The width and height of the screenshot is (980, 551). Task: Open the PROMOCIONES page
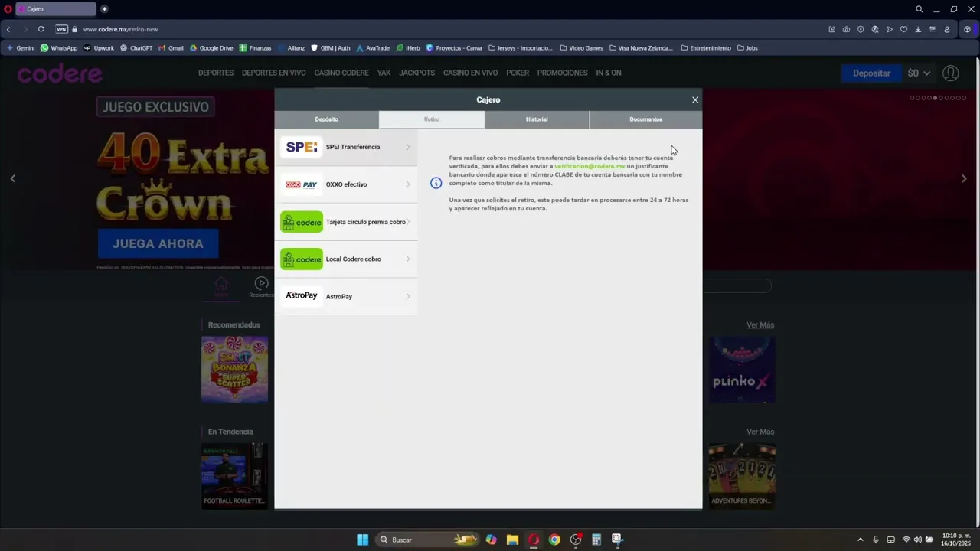[x=563, y=73]
